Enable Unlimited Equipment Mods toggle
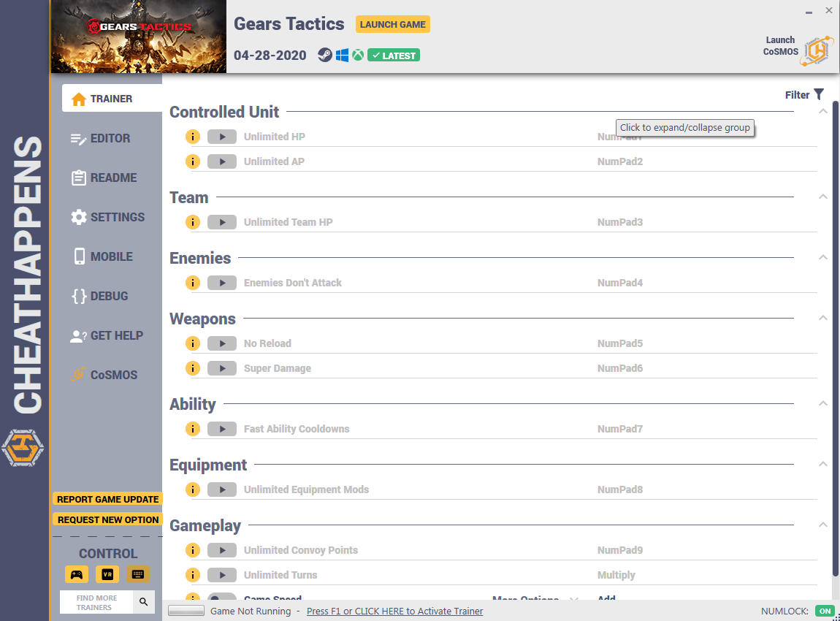The height and width of the screenshot is (621, 840). tap(222, 489)
